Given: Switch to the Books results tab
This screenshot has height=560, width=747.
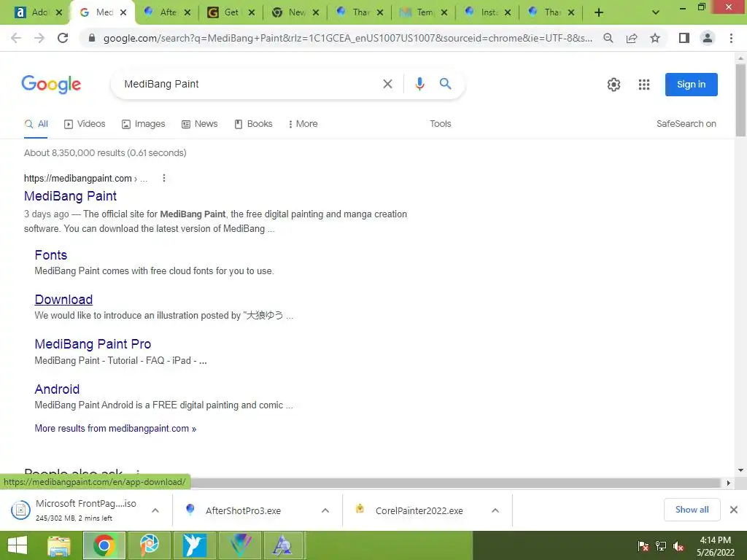Looking at the screenshot, I should pos(253,124).
